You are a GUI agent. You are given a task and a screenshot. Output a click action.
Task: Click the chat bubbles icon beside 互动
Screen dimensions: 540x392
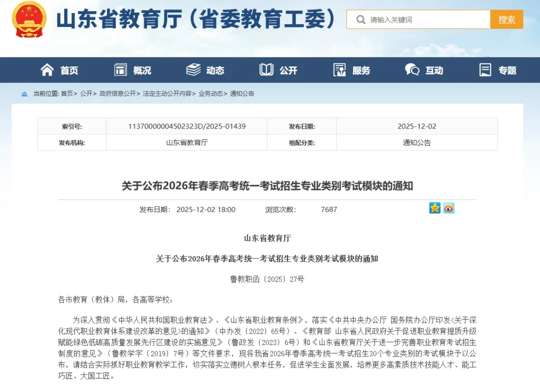pyautogui.click(x=412, y=70)
